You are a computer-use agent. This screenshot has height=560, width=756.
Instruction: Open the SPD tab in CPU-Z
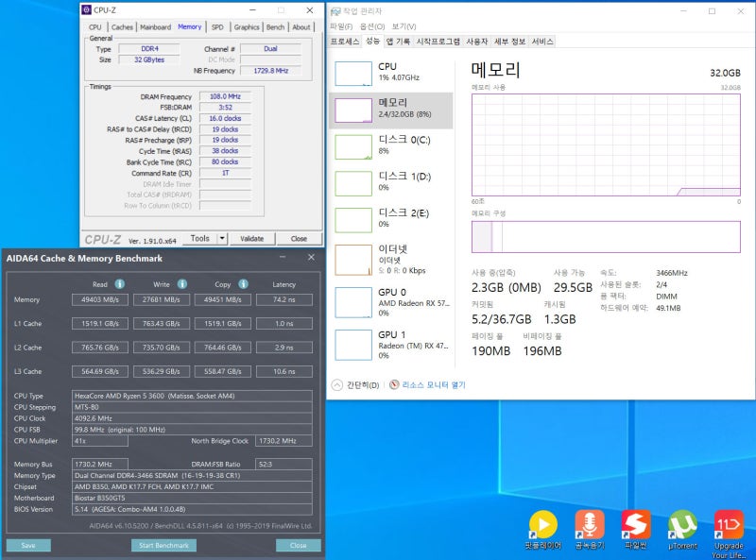tap(217, 27)
